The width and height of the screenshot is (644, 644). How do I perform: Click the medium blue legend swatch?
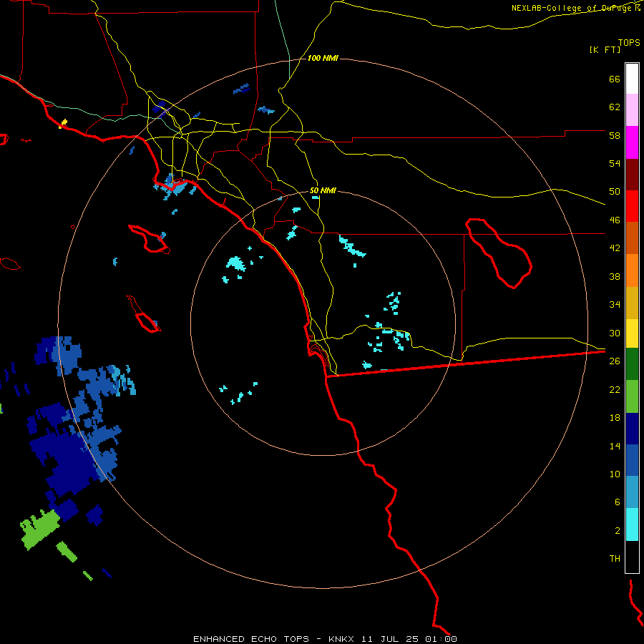pos(632,460)
